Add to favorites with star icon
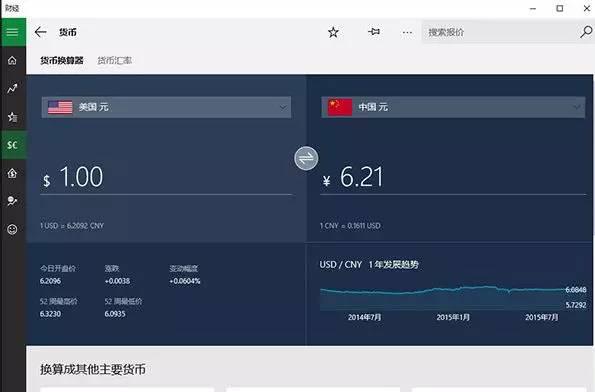Screen dimensions: 595x392 pos(333,32)
